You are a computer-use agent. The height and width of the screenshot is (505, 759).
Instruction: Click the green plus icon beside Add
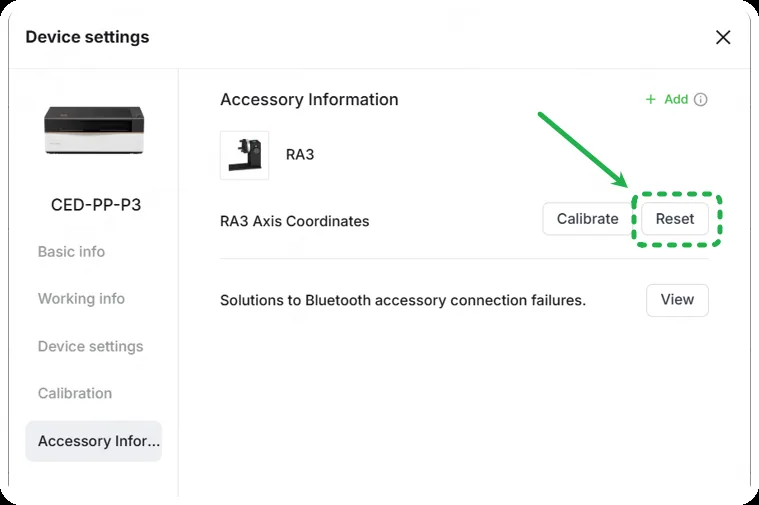pos(651,99)
